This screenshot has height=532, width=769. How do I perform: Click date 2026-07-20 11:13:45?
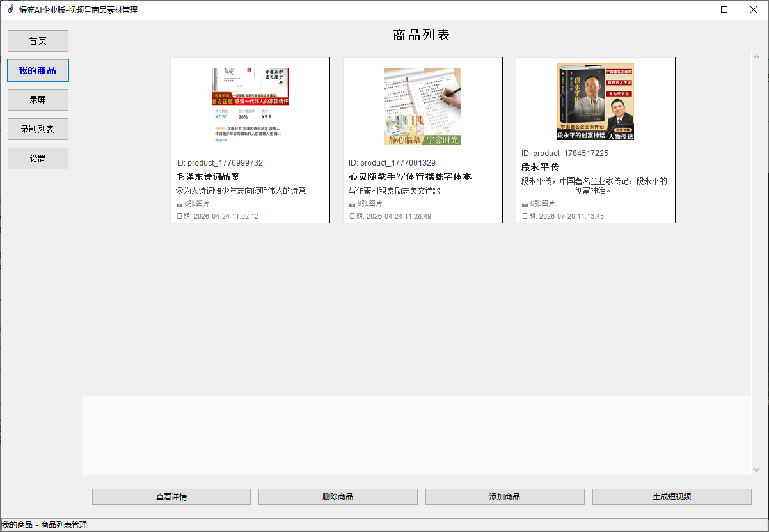coord(563,216)
